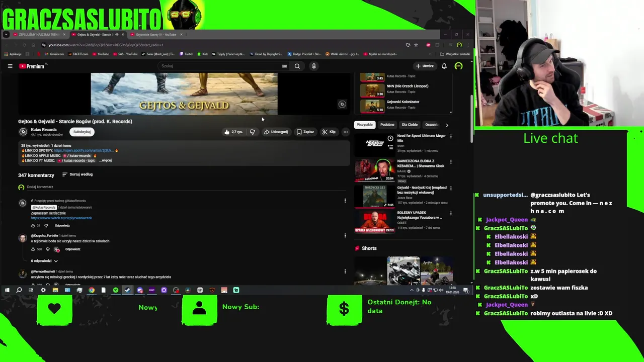Image resolution: width=644 pixels, height=362 pixels.
Task: Open the YouTube hamburger guide menu
Action: point(10,66)
